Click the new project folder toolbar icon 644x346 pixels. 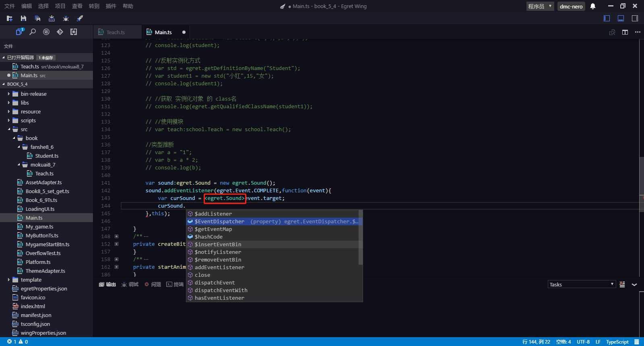coord(10,19)
